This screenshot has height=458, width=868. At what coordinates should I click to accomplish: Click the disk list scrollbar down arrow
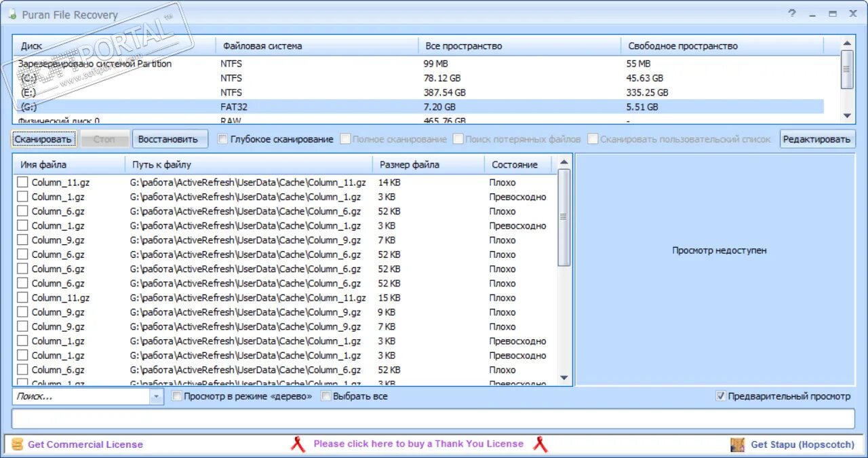click(847, 116)
